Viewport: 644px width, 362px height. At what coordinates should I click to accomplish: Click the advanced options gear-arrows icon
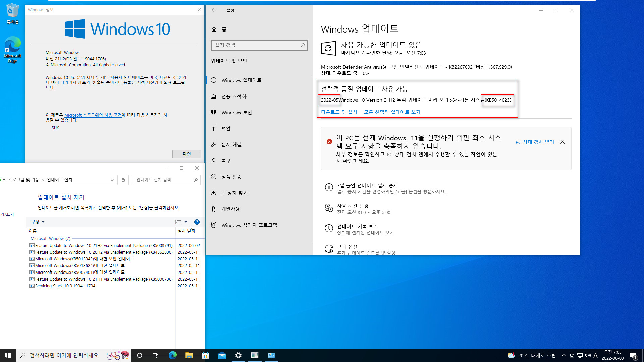tap(329, 249)
